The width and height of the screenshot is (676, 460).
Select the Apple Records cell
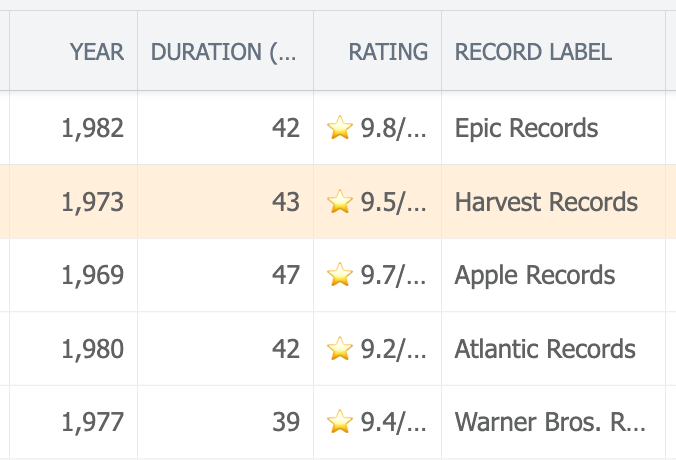553,275
